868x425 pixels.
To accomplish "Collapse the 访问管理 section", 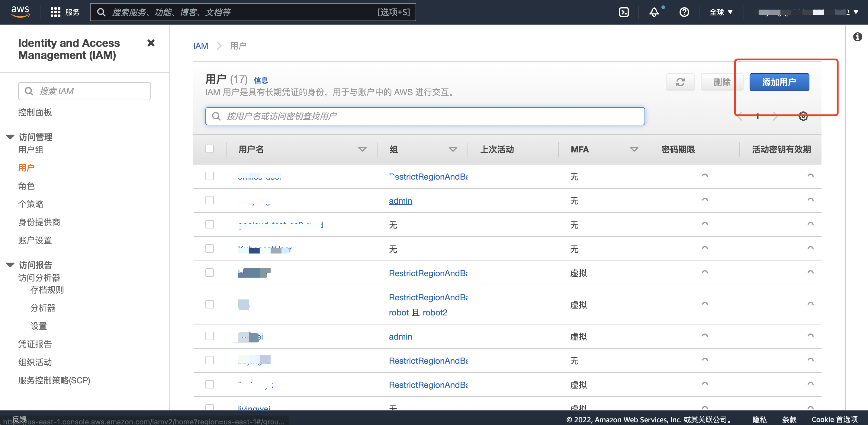I will 10,137.
